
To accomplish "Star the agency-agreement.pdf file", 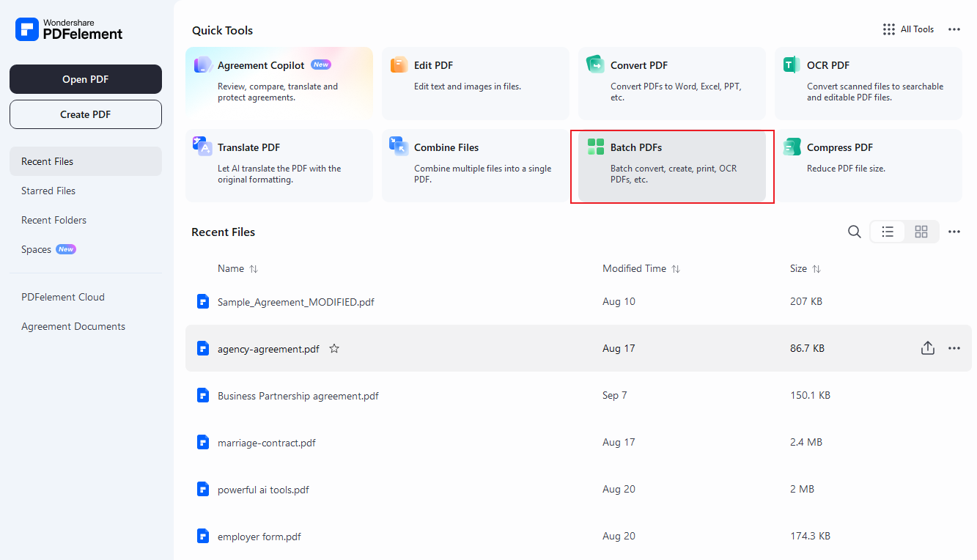I will pos(334,349).
